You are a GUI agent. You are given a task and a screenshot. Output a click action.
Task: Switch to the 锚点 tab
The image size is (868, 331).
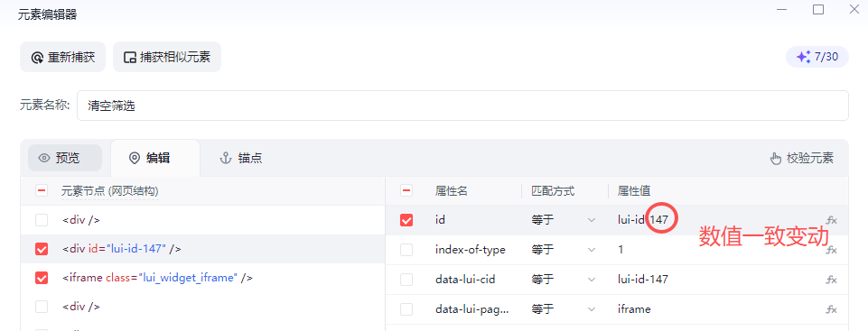[241, 159]
